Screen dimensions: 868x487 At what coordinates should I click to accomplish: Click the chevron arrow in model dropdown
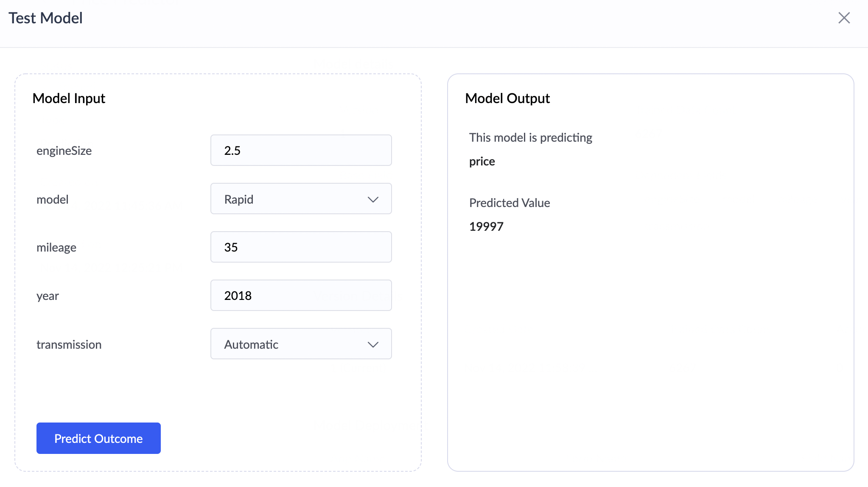[x=373, y=199]
